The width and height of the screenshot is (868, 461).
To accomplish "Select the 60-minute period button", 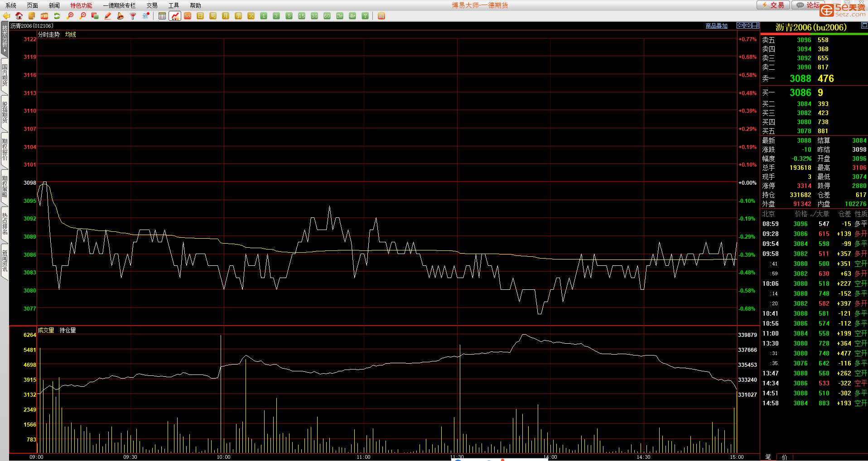I will coord(327,16).
